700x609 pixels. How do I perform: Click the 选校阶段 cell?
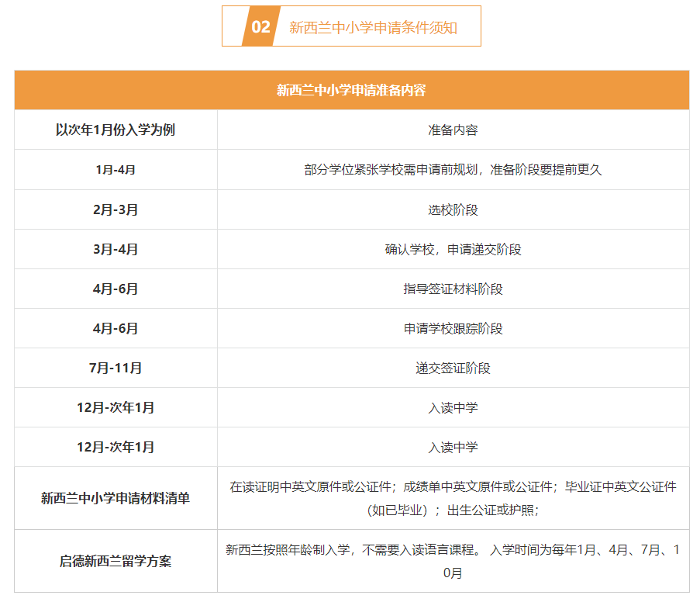(453, 209)
